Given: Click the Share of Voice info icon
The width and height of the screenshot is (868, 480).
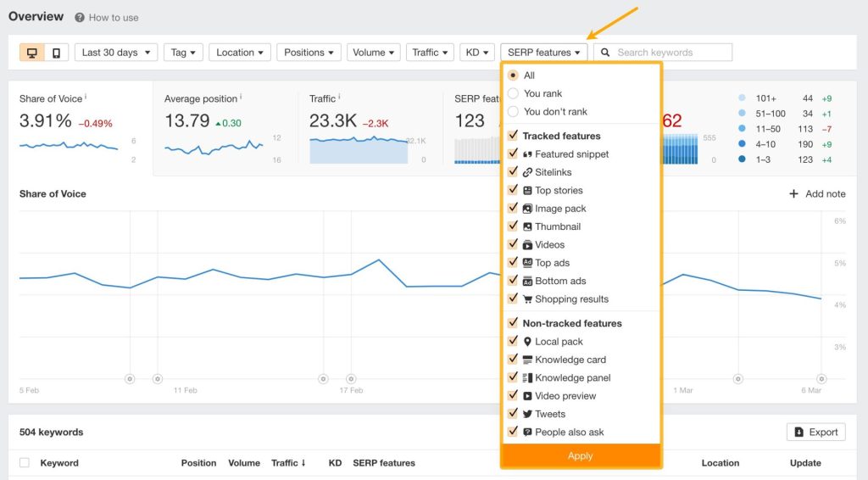Looking at the screenshot, I should pyautogui.click(x=86, y=97).
